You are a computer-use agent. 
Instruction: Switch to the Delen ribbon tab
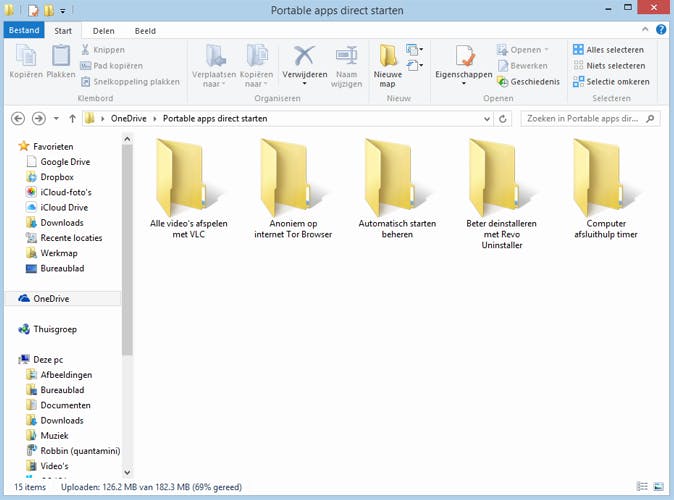104,31
